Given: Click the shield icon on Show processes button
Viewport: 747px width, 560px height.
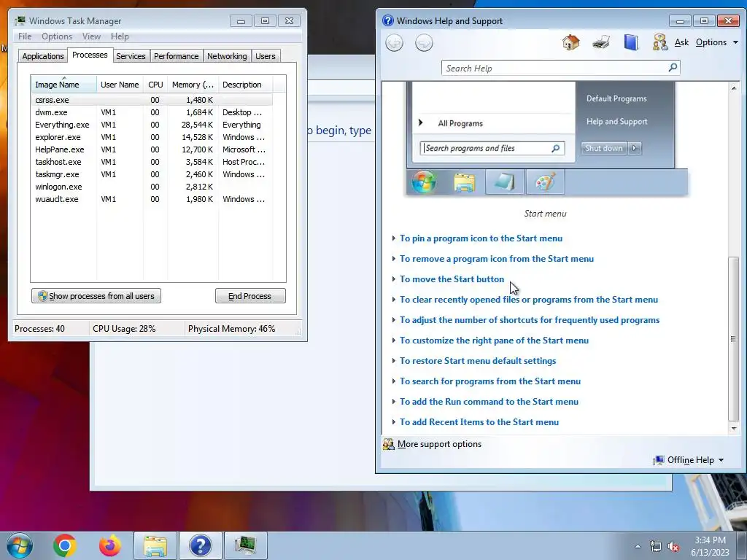Looking at the screenshot, I should click(42, 296).
